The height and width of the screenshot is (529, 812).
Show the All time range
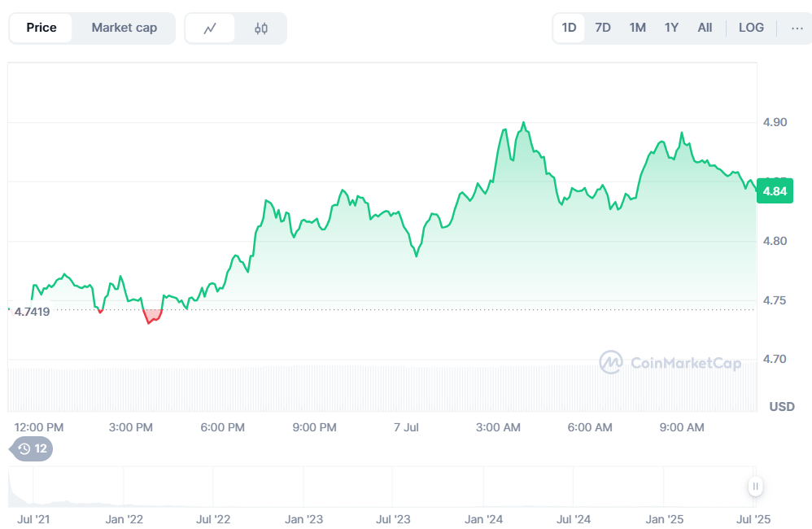pyautogui.click(x=705, y=28)
